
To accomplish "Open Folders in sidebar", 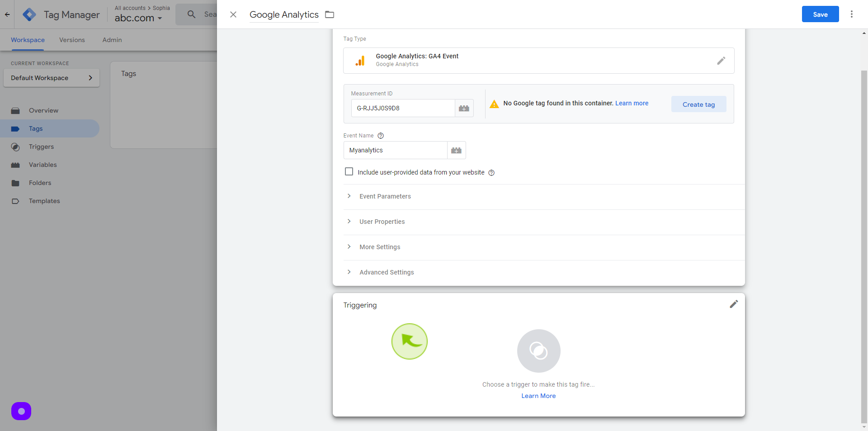I will pos(50,183).
